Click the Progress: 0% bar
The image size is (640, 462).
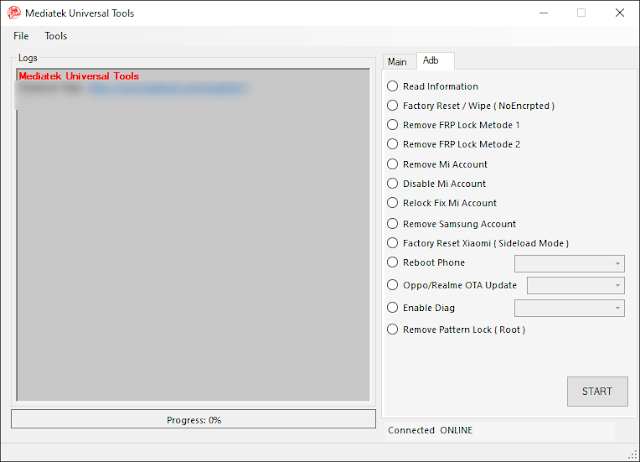coord(193,419)
